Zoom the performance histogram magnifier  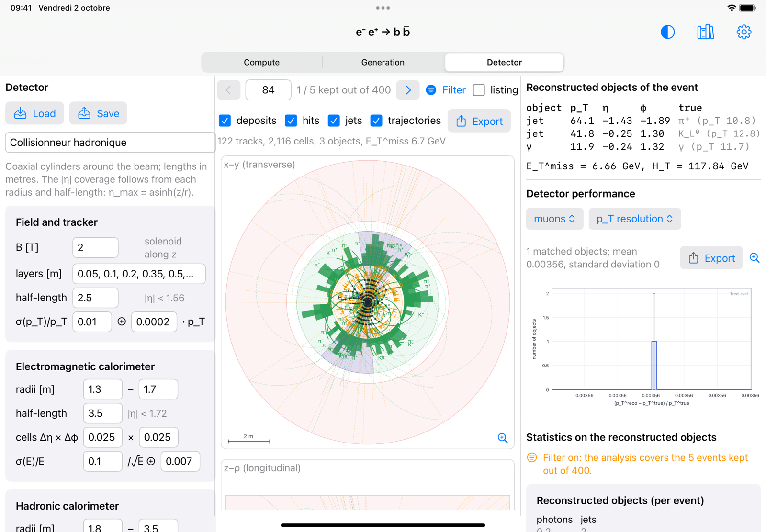coord(755,258)
